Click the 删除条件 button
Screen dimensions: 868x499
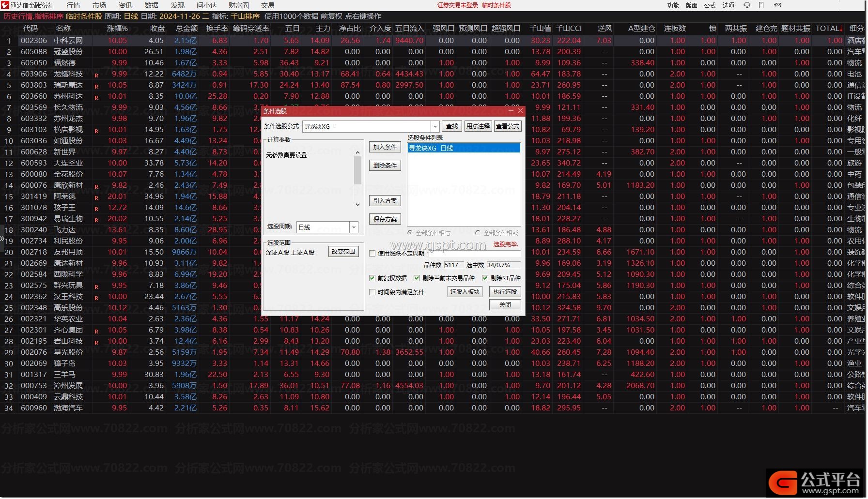(x=385, y=166)
